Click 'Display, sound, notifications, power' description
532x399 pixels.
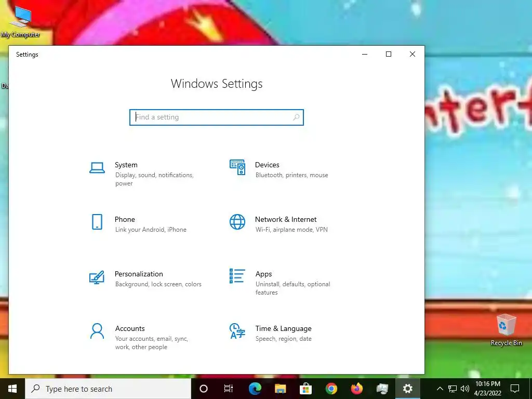154,179
